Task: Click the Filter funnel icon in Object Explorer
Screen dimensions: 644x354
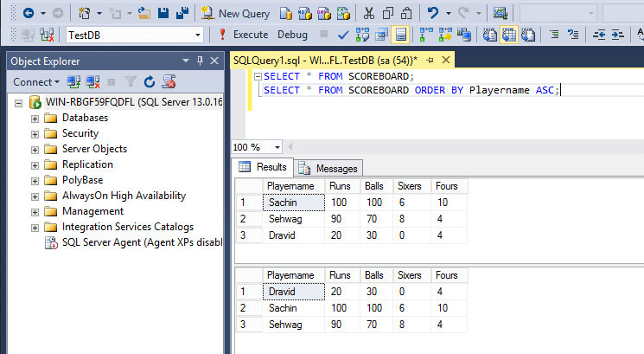Action: click(131, 82)
